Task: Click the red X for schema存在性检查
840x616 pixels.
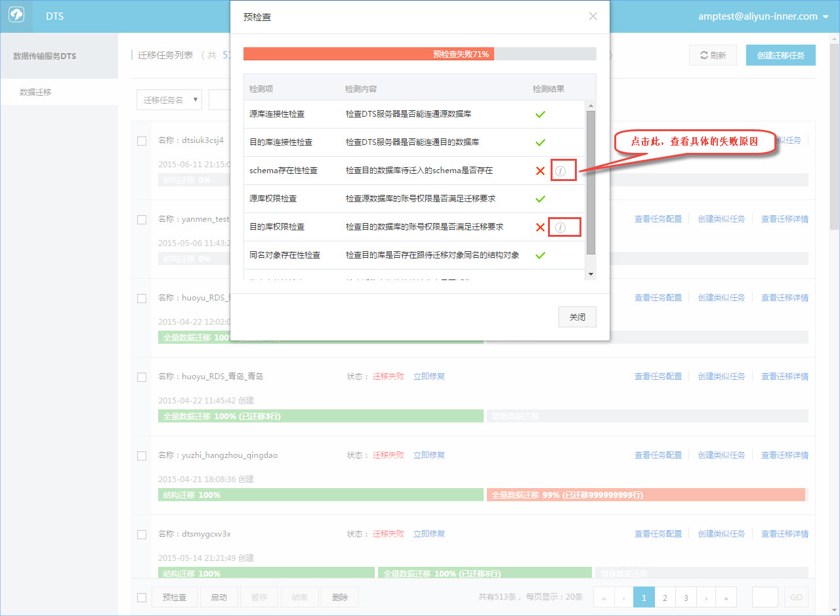Action: tap(540, 171)
